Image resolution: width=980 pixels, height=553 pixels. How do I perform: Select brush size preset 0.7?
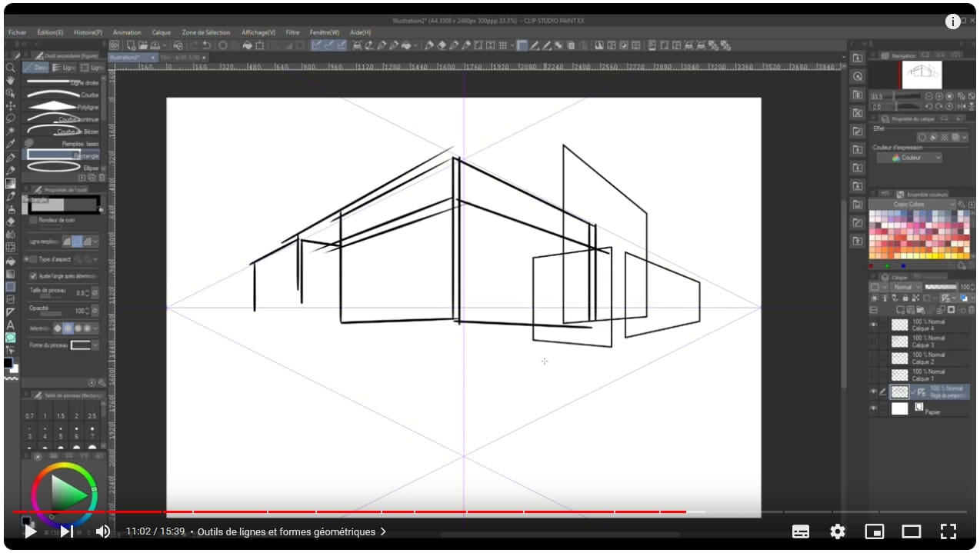pos(29,413)
